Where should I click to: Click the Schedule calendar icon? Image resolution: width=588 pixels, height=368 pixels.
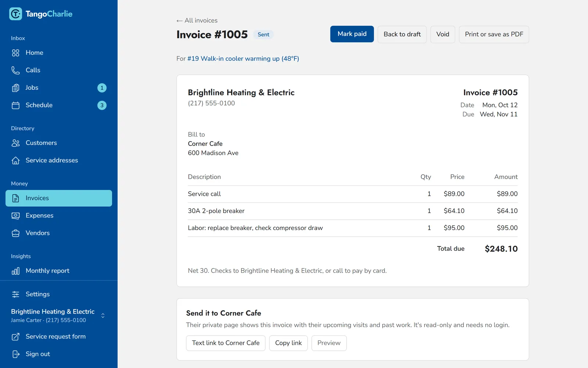15,105
